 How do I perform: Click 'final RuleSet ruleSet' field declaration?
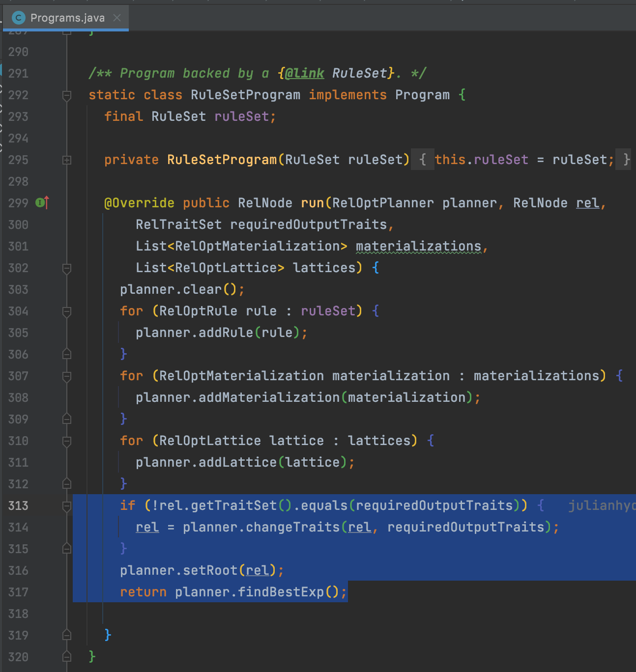coord(190,116)
